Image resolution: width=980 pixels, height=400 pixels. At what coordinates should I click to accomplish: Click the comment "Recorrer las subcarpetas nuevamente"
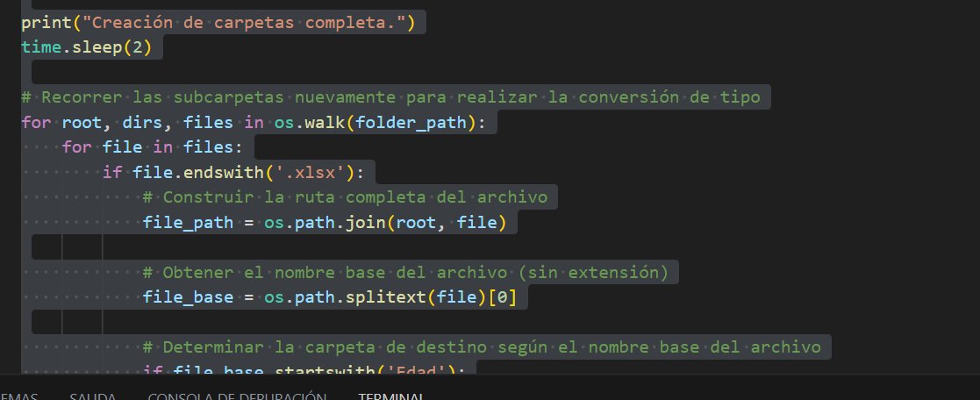[208, 97]
